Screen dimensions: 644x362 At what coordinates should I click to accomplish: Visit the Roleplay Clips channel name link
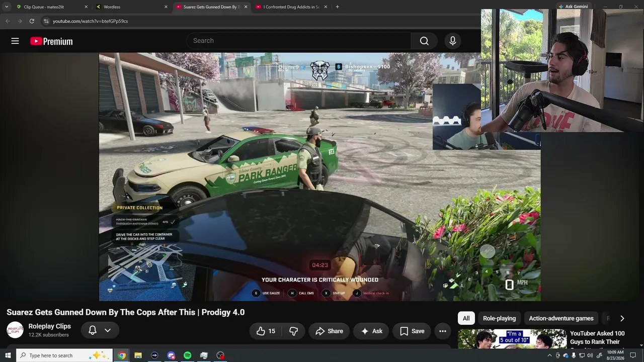click(49, 326)
